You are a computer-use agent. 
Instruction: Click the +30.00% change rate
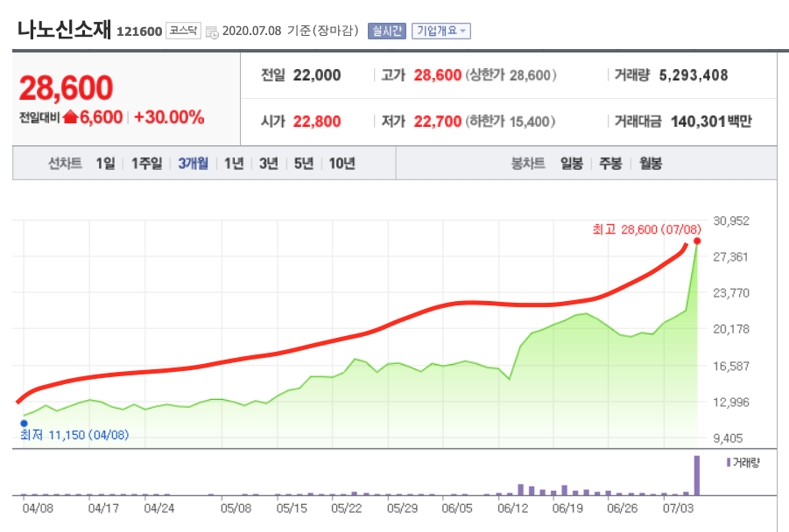click(x=169, y=117)
